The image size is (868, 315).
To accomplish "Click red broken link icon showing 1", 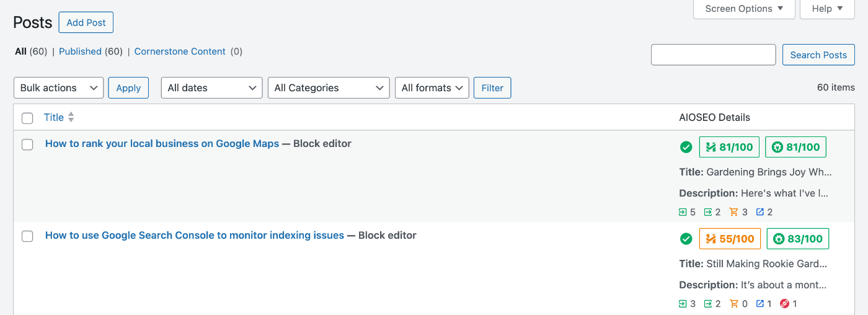I will pyautogui.click(x=784, y=304).
